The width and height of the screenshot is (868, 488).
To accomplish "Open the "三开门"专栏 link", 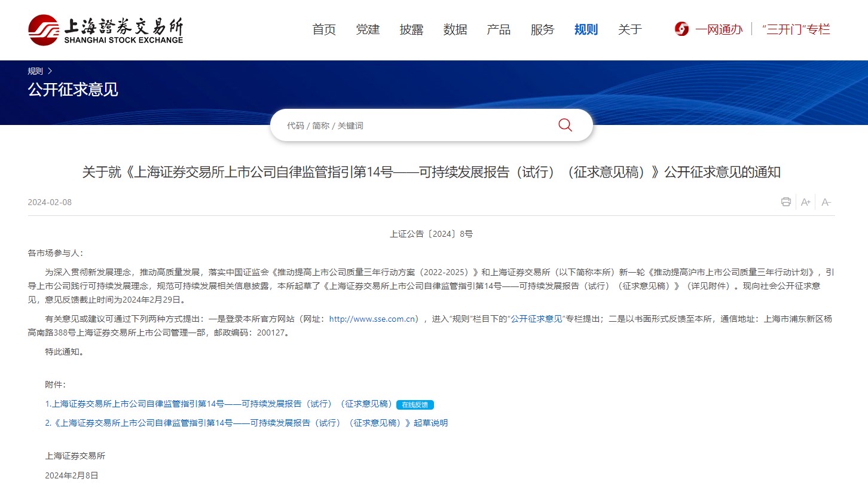I will [x=796, y=29].
